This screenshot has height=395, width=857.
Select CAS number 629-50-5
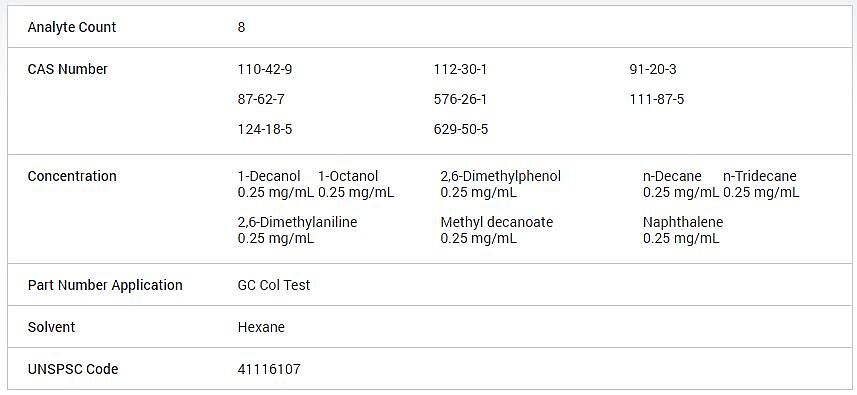[461, 129]
